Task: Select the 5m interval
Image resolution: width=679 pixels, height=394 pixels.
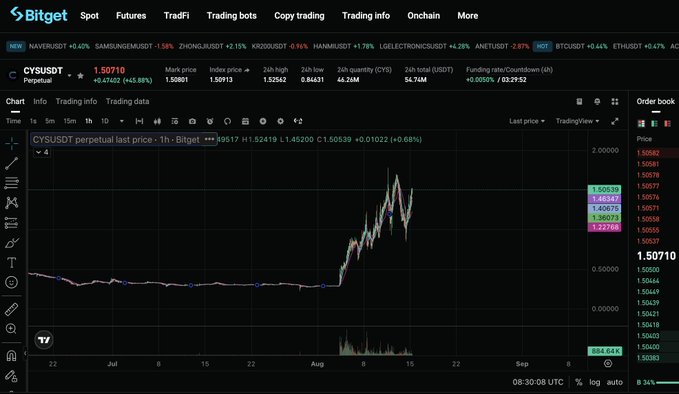Action: click(x=50, y=121)
